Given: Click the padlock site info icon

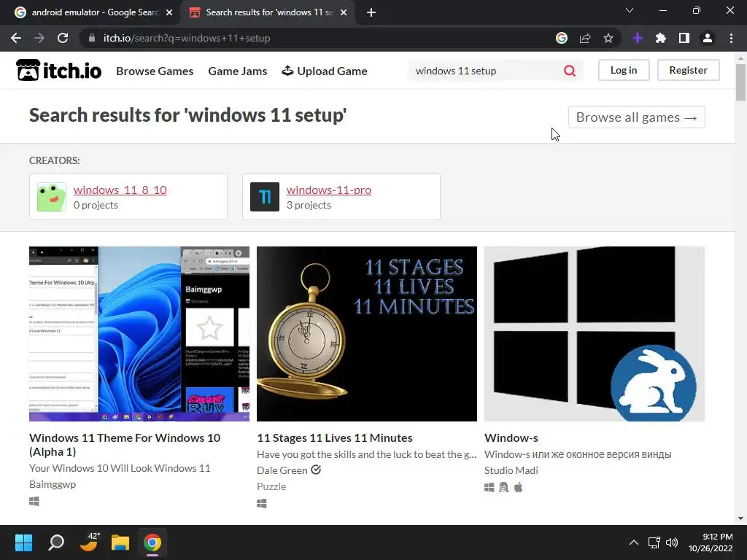Looking at the screenshot, I should 91,38.
